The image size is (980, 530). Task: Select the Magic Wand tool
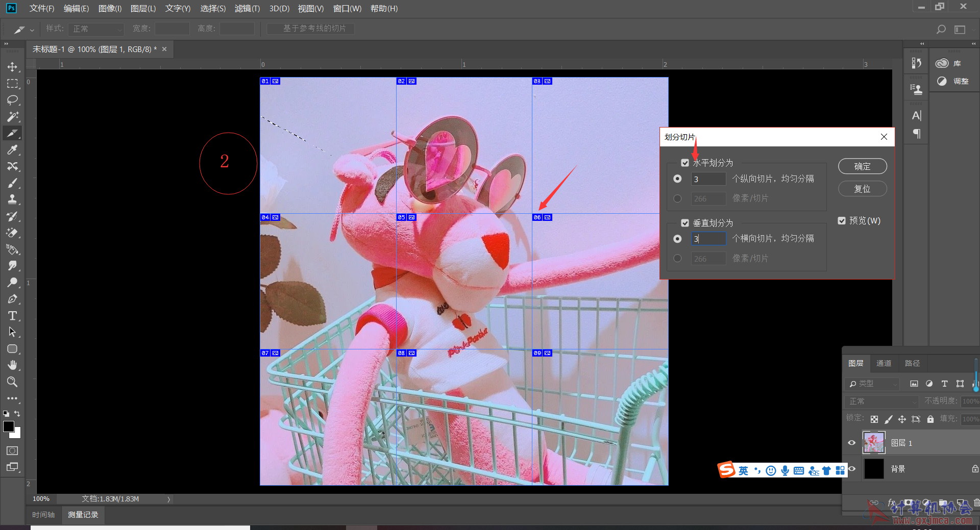[x=12, y=117]
